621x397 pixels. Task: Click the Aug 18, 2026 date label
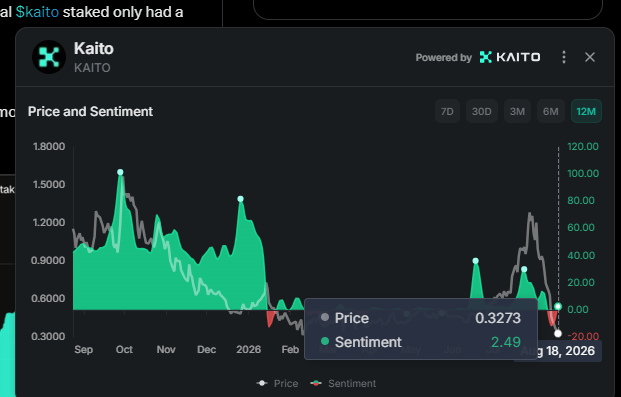pos(558,351)
